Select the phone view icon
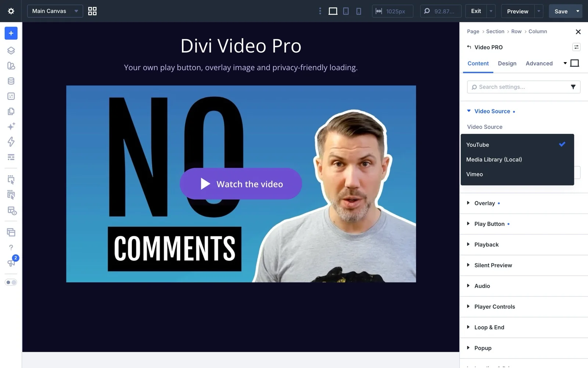 tap(359, 11)
